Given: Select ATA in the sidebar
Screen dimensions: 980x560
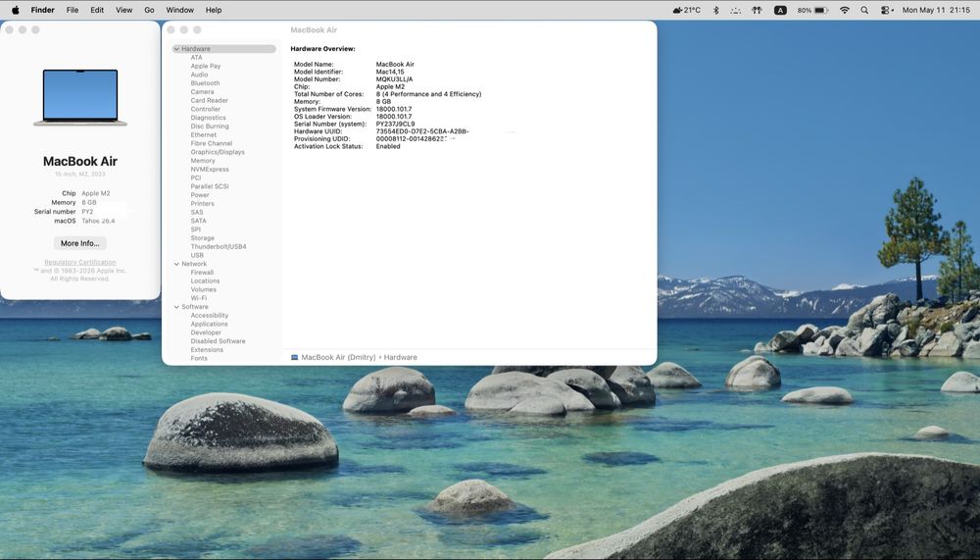Looking at the screenshot, I should (196, 58).
